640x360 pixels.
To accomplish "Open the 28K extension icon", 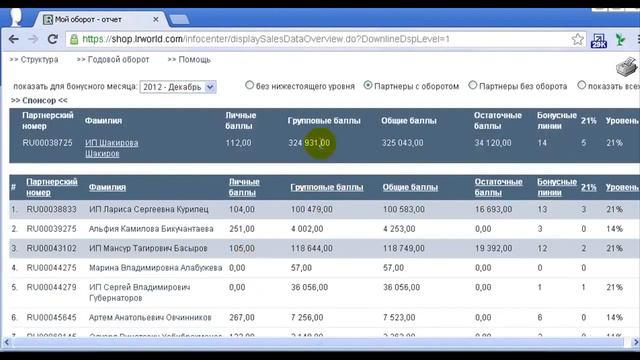I will (x=598, y=40).
